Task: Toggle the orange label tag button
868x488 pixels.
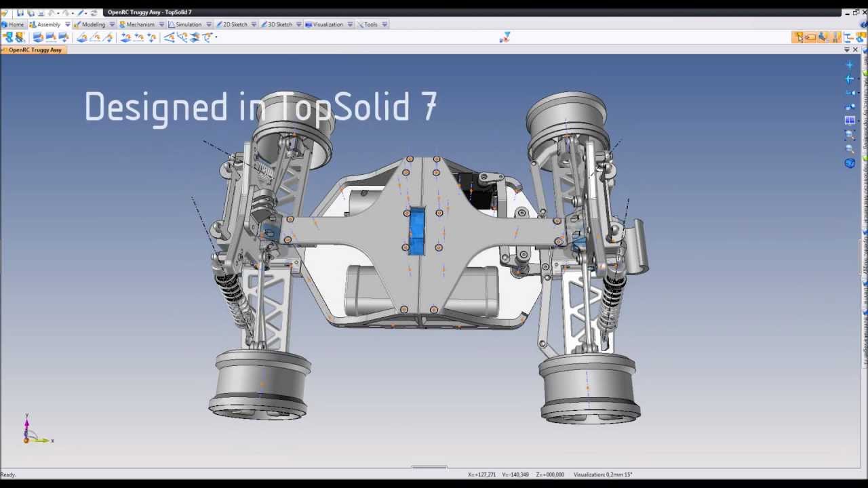Action: (810, 37)
